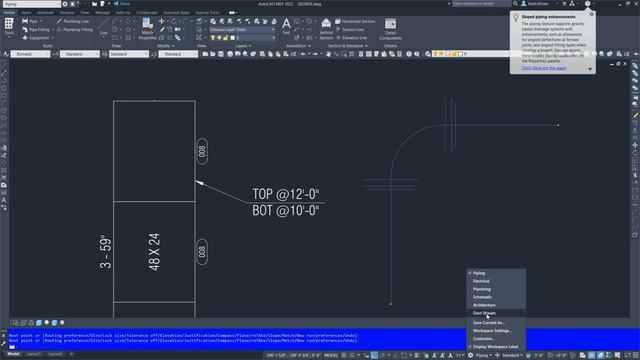Open the Piping workspace dropdown in title bar
Screen dimensions: 640x360
click(x=31, y=4)
